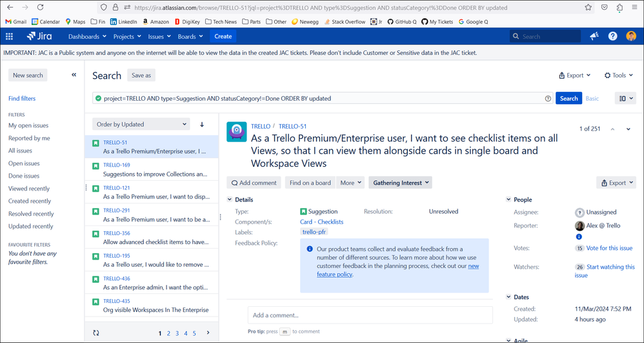Click the Add a comment field
The height and width of the screenshot is (343, 644).
pos(370,315)
